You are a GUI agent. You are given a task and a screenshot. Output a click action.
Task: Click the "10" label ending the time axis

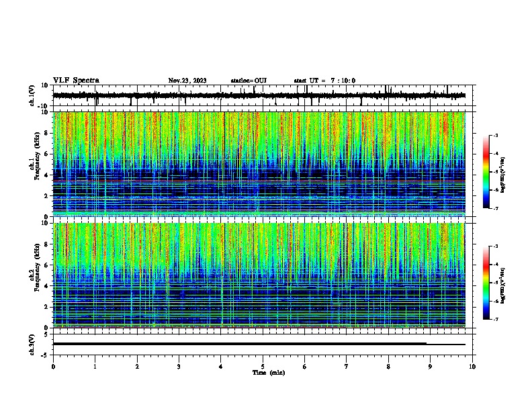pos(472,367)
